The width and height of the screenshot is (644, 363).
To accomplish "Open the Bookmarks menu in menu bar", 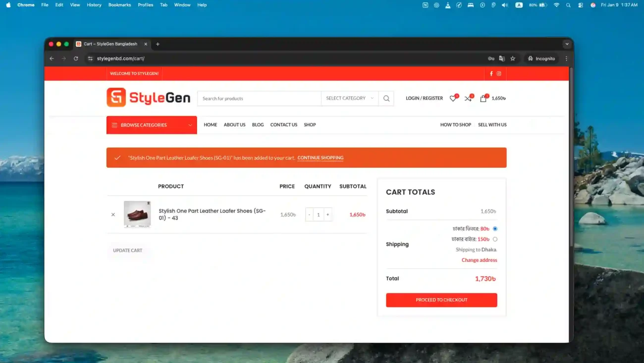I will (x=119, y=5).
